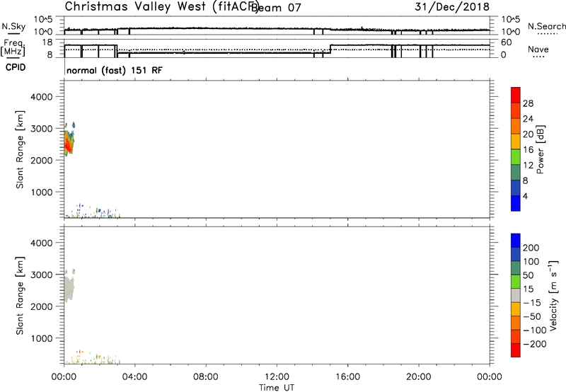Click the "12:00" time tick label

point(277,377)
